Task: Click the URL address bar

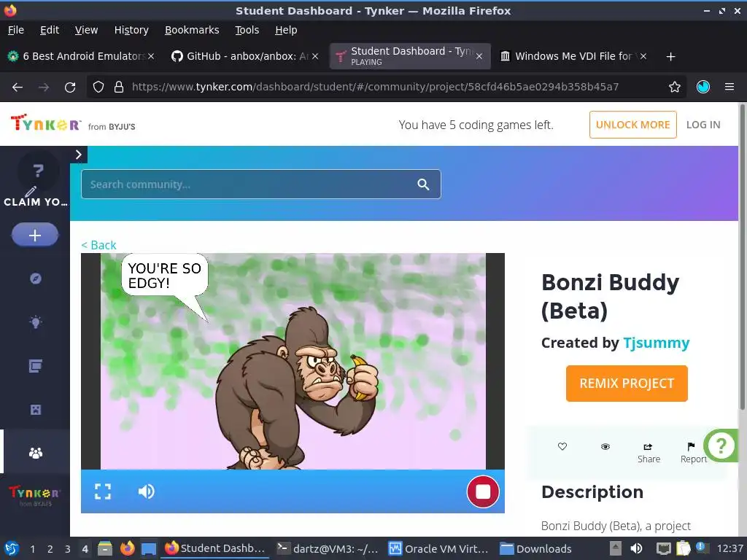Action: [x=375, y=87]
